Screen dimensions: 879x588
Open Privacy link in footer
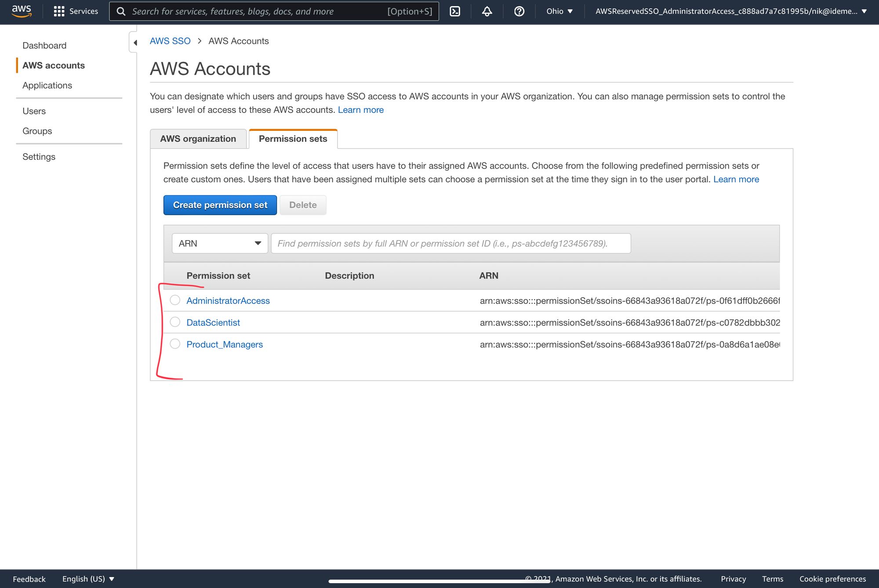coord(733,579)
